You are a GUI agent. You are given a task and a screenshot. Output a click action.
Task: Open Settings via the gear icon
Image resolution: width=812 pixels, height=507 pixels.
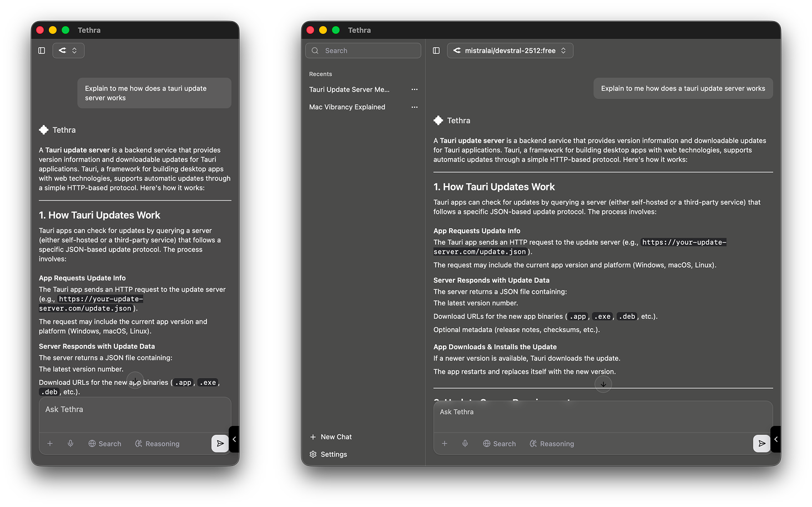[x=313, y=454]
